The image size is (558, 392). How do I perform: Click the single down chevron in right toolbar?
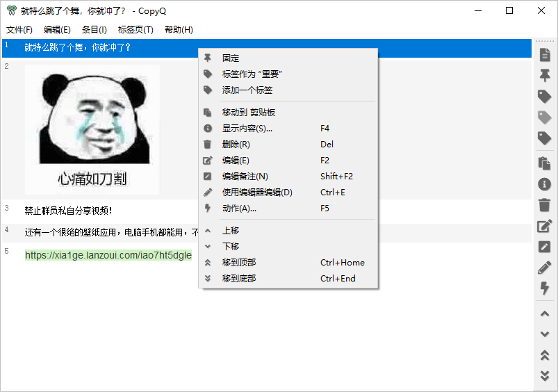[x=545, y=334]
